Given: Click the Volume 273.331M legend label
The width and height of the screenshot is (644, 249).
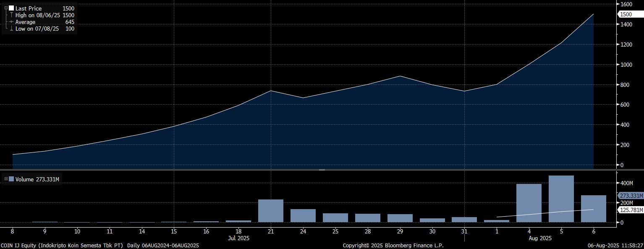Looking at the screenshot, I should click(37, 179).
